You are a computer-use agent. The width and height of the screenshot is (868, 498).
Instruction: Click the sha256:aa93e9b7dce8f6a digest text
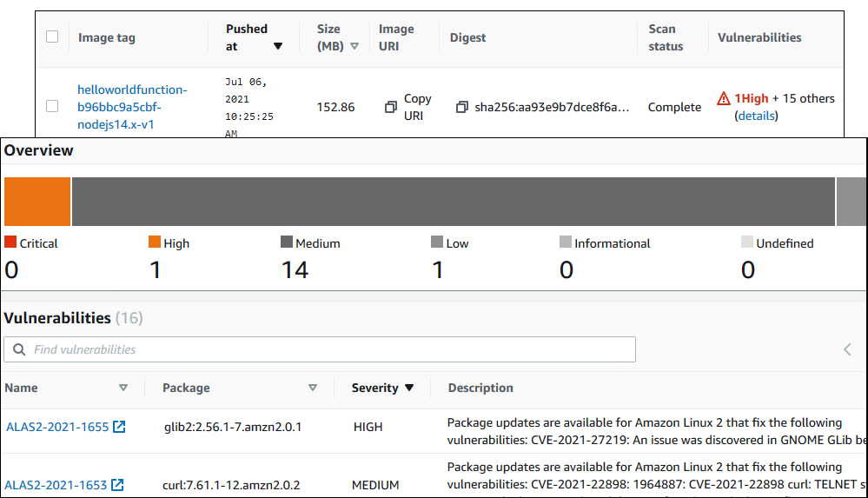coord(552,107)
